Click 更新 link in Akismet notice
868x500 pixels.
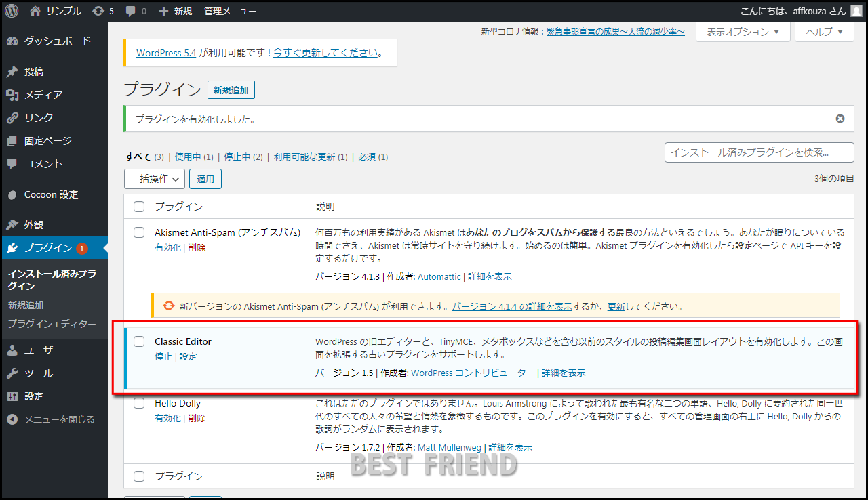tap(616, 306)
